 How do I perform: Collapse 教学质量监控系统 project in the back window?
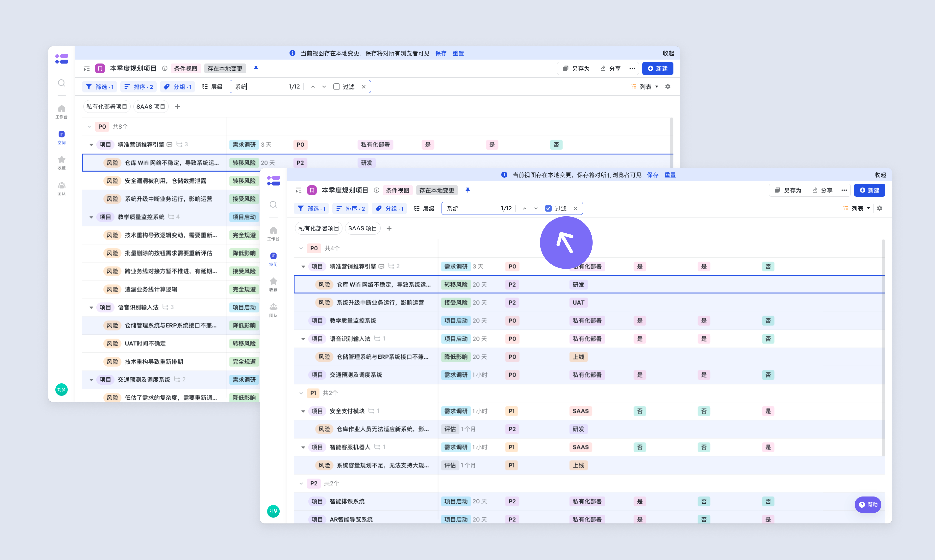pos(91,217)
